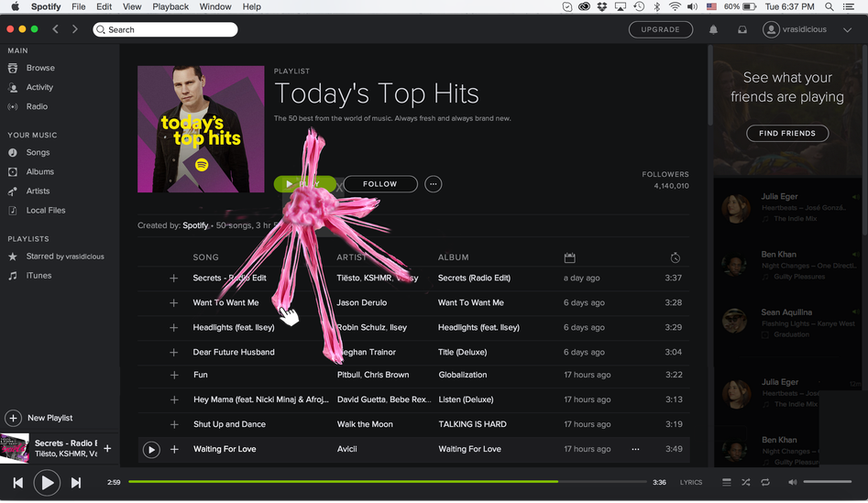Open the iTunes playlist
Viewport: 868px width, 503px height.
coord(38,276)
